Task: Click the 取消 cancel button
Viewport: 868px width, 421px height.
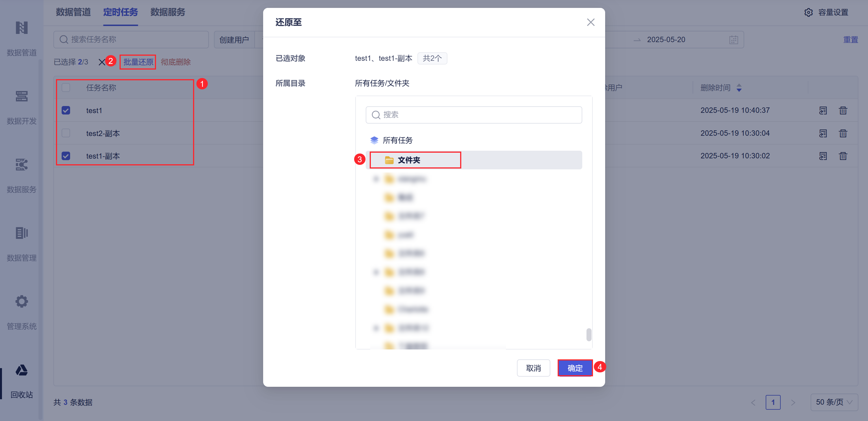Action: (x=533, y=368)
